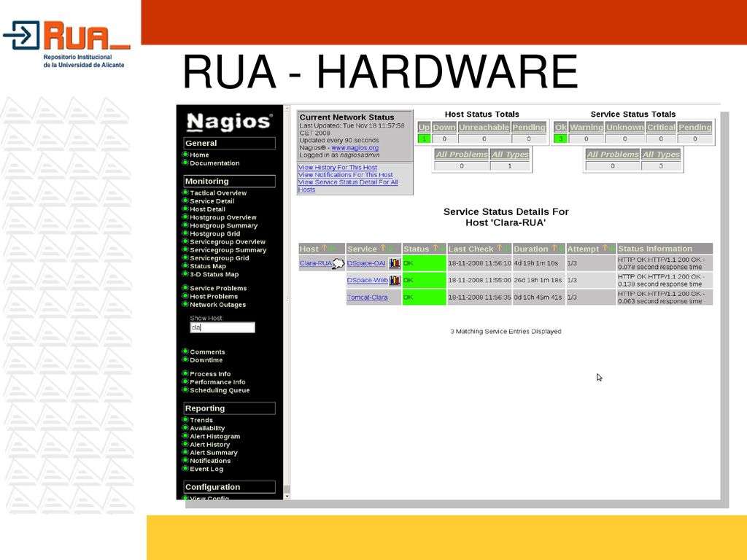
Task: Open Alert Summary report
Action: pos(214,452)
